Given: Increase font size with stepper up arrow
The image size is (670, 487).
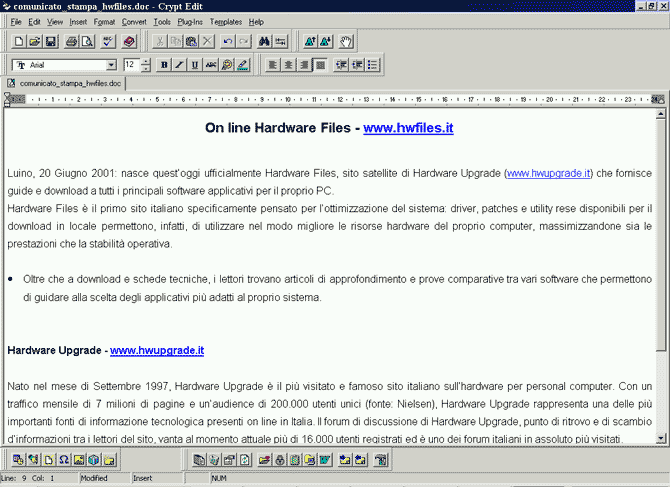Looking at the screenshot, I should (x=146, y=62).
